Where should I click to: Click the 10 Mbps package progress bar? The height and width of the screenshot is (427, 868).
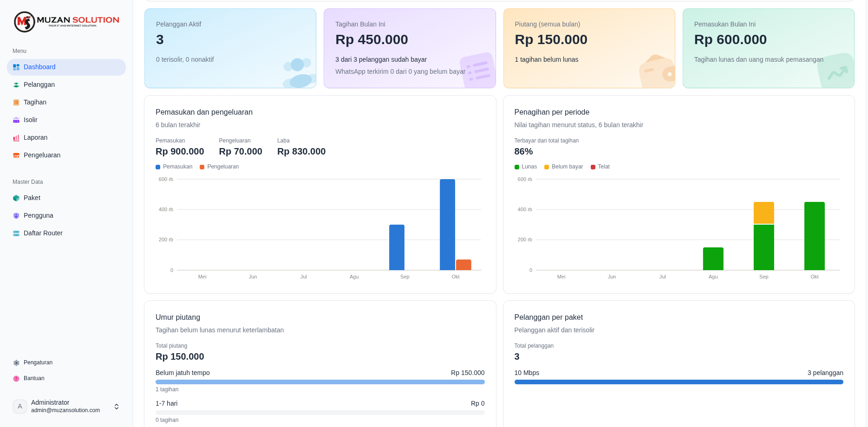[x=679, y=382]
